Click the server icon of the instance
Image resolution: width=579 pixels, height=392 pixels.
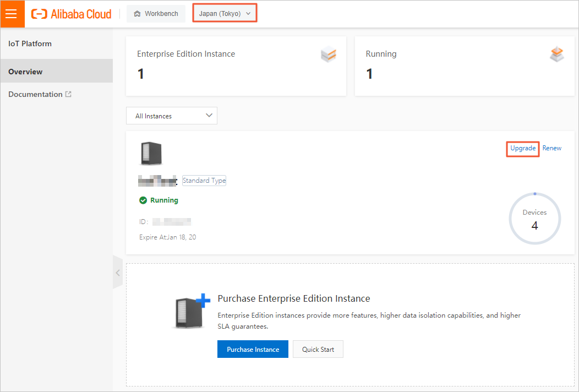pyautogui.click(x=151, y=153)
